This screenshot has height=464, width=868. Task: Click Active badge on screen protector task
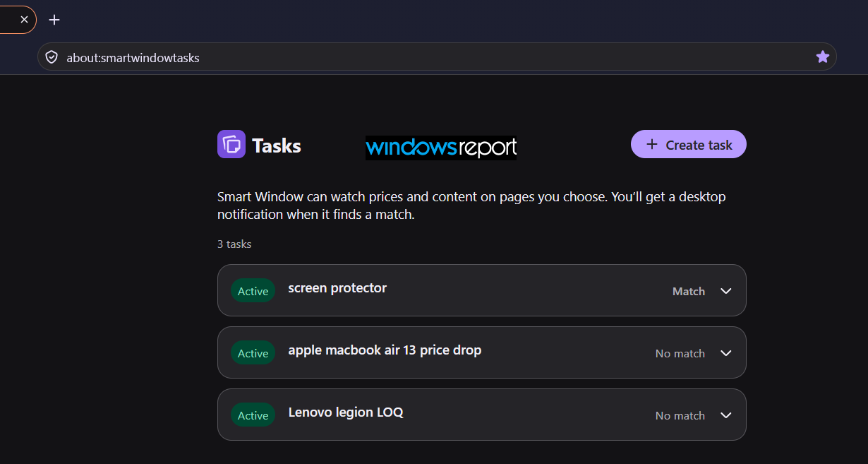253,291
